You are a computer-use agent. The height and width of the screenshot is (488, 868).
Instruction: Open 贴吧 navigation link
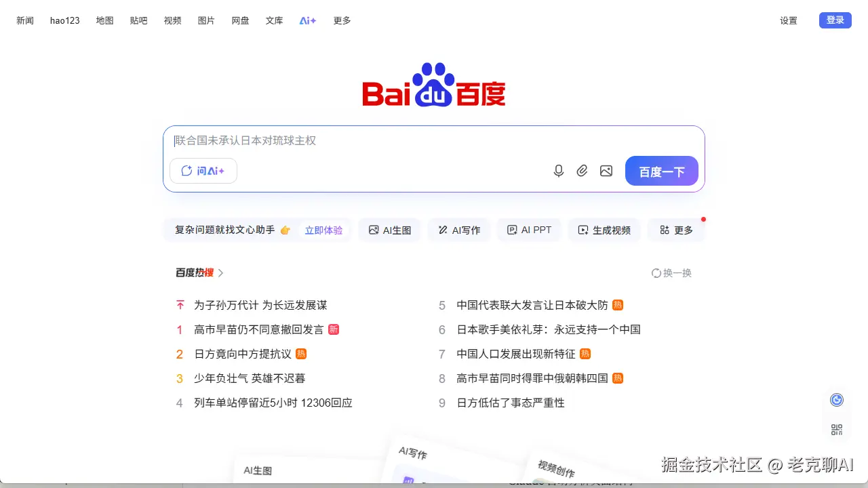click(139, 20)
